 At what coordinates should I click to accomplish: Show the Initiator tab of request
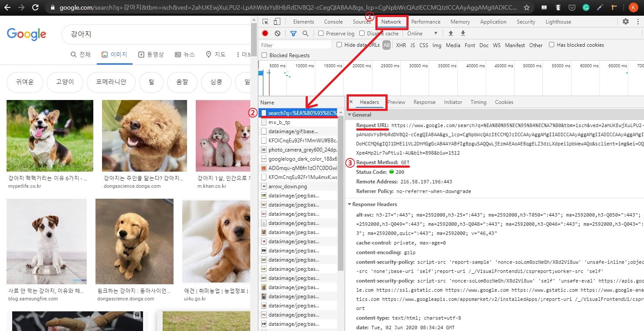click(453, 102)
